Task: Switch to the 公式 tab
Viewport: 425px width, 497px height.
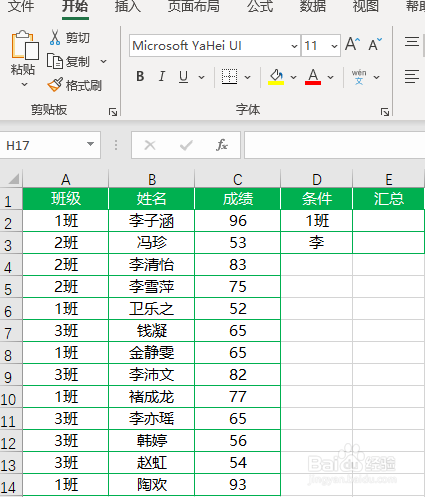Action: [x=260, y=6]
